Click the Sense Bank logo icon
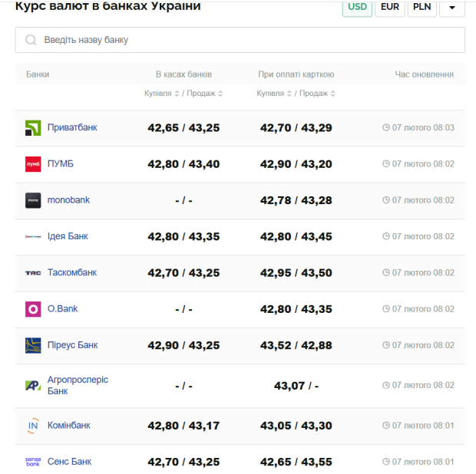The image size is (476, 474). click(x=33, y=462)
